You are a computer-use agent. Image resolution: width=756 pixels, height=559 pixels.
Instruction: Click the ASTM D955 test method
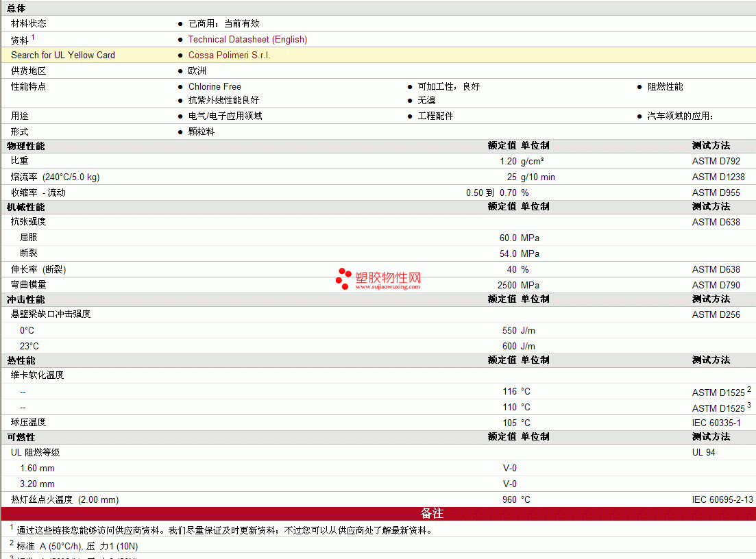point(716,192)
